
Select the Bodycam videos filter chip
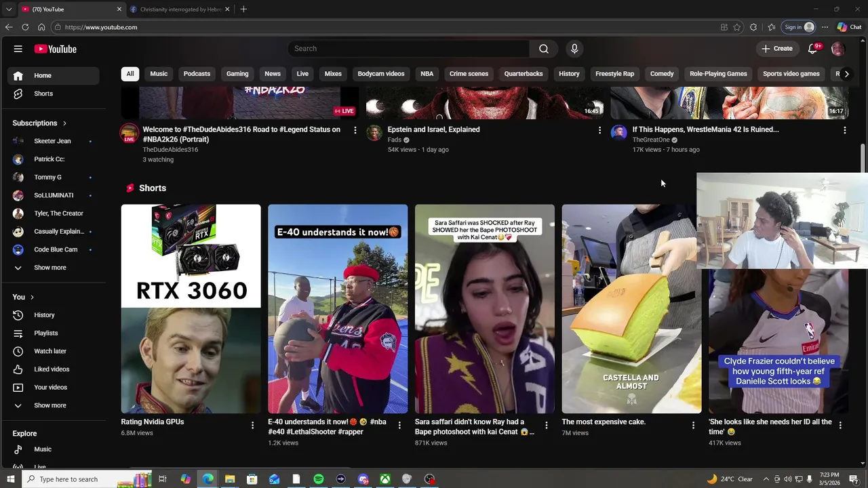click(x=381, y=74)
